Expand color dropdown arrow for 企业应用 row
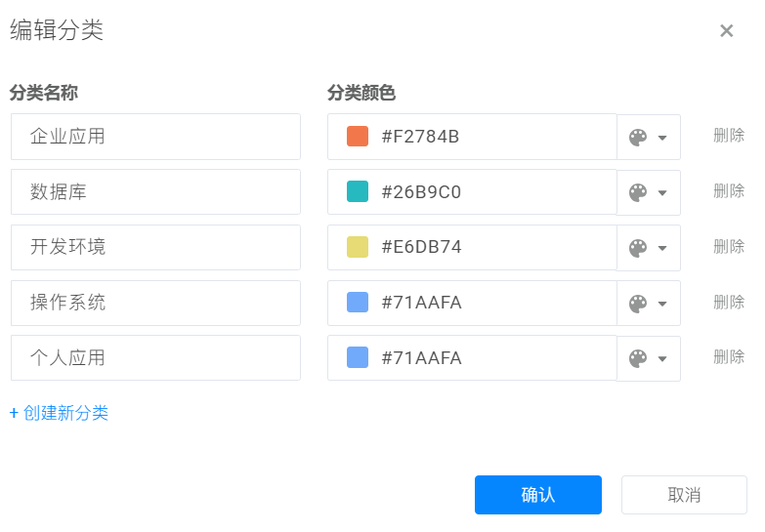765x532 pixels. (662, 138)
